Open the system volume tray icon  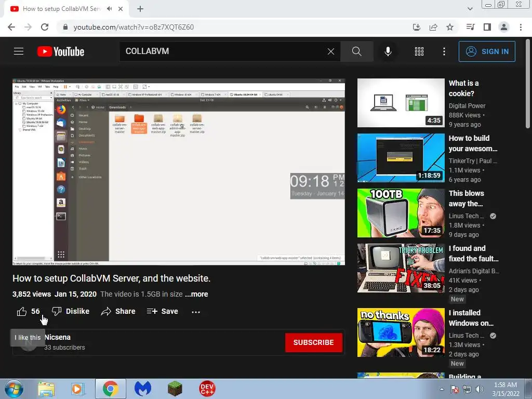point(480,389)
